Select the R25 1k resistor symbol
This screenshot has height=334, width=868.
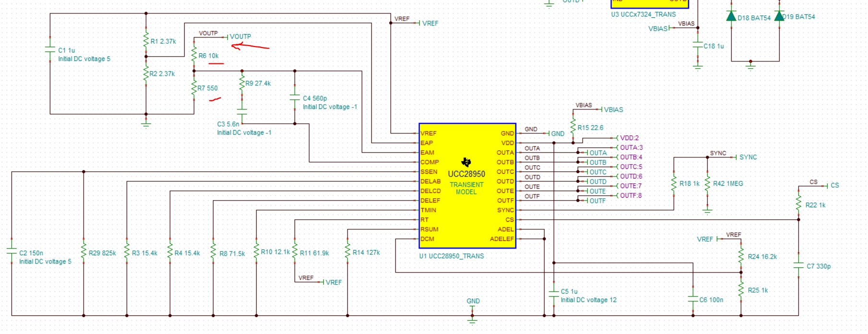pos(741,289)
